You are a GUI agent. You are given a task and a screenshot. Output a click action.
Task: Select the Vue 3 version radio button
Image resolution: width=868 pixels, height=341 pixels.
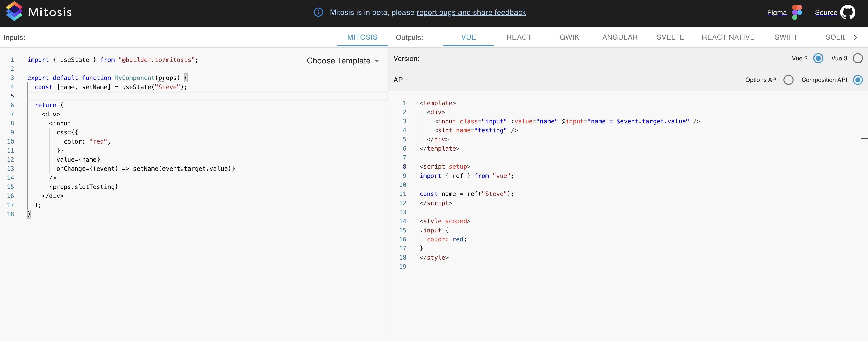pyautogui.click(x=858, y=58)
